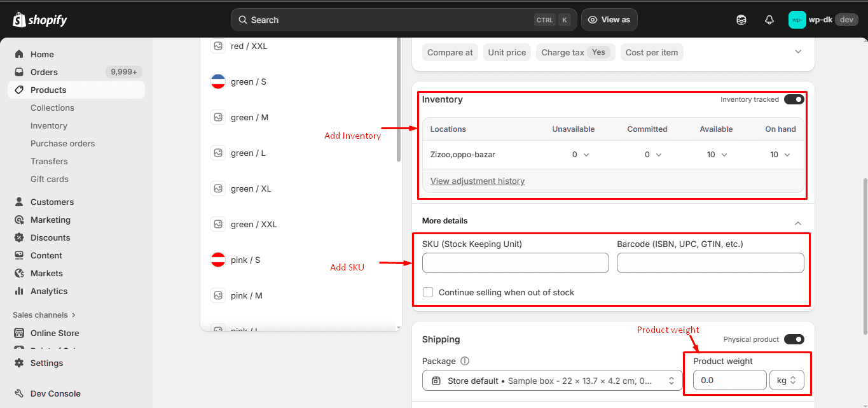Open the kg weight unit dropdown
Screen dimensions: 868x408
pos(787,380)
